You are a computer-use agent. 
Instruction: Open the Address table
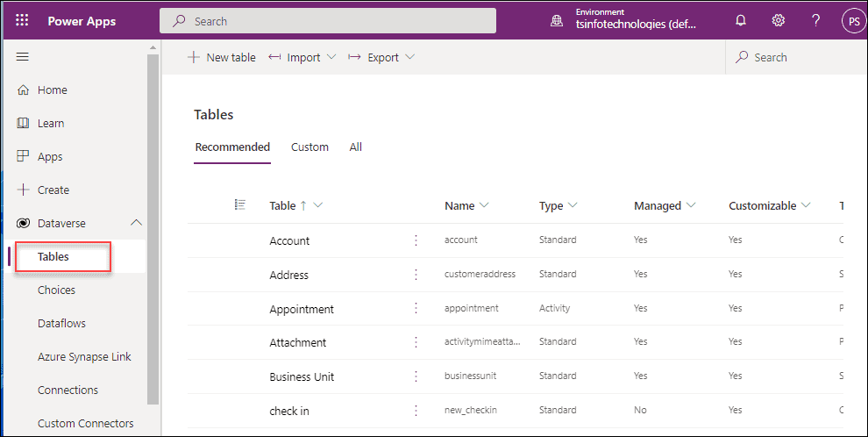point(289,276)
